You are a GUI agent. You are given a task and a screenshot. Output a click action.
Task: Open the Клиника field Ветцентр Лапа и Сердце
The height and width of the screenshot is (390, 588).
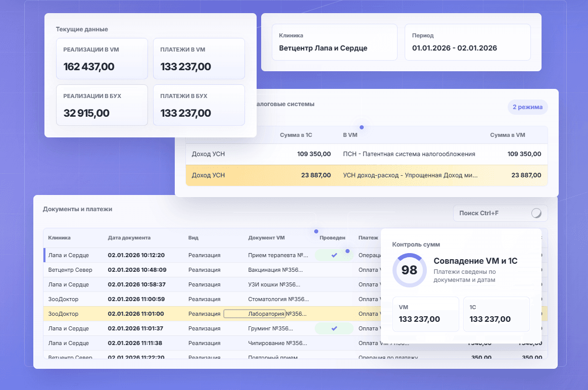(x=334, y=42)
